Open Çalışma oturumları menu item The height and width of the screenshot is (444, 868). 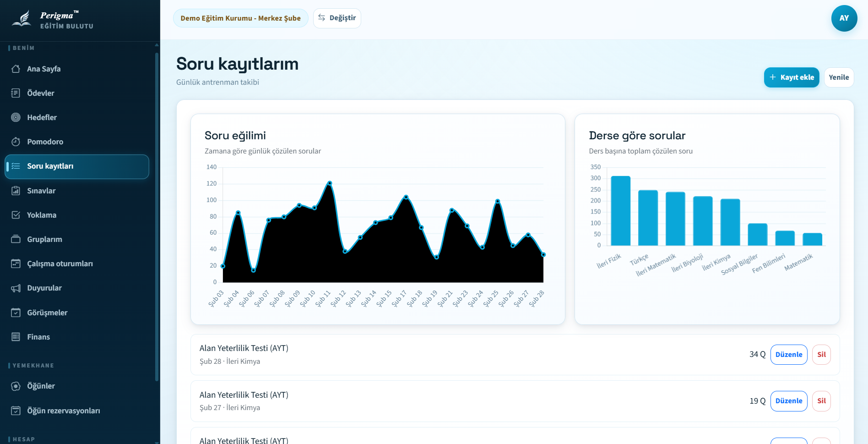(60, 263)
